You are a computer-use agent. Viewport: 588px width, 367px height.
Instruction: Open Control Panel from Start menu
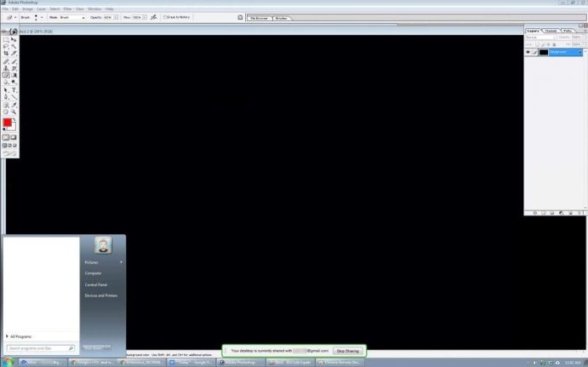[x=95, y=284]
